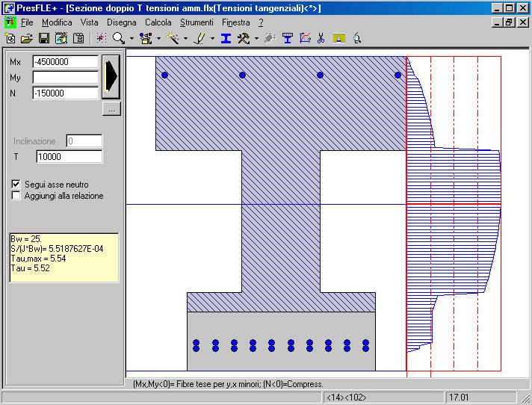Open the Disegna menu
The width and height of the screenshot is (532, 405).
click(121, 22)
